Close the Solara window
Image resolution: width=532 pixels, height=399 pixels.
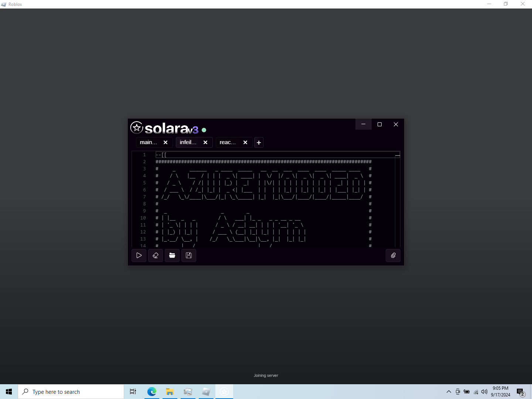point(396,124)
